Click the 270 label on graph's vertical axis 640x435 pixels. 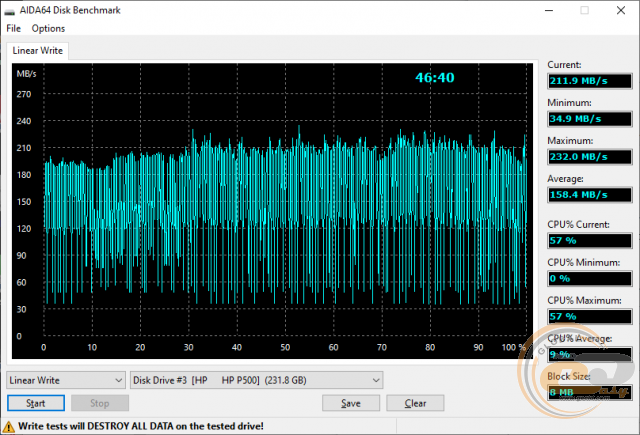coord(24,94)
